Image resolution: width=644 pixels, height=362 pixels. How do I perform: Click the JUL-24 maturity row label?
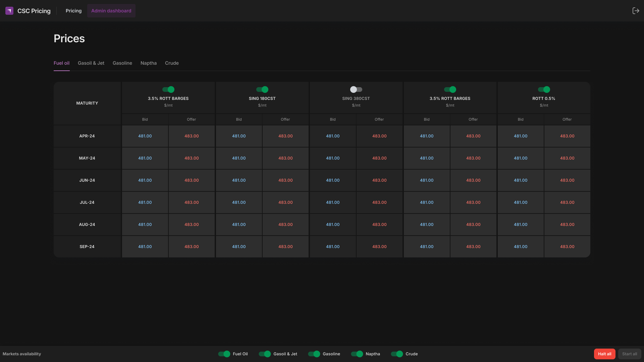[87, 202]
